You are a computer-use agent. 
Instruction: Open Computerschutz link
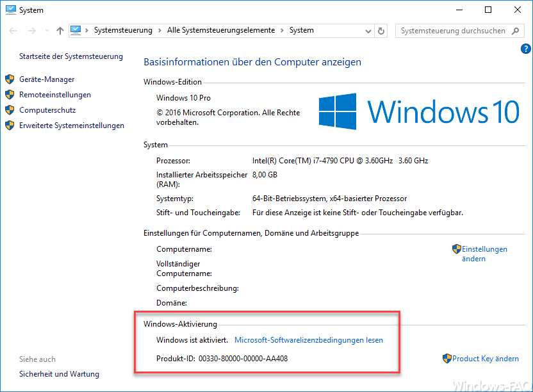pyautogui.click(x=47, y=110)
